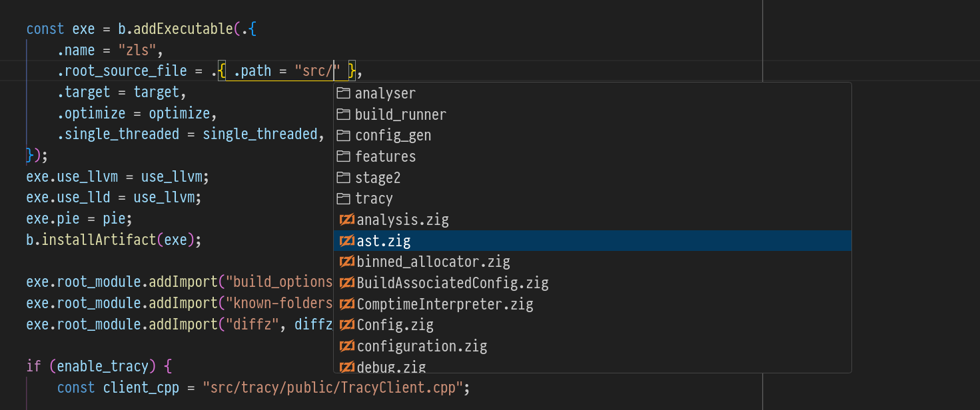Image resolution: width=980 pixels, height=410 pixels.
Task: Pick BuildAssociatedConfig.zig from the suggestions
Action: tap(452, 284)
